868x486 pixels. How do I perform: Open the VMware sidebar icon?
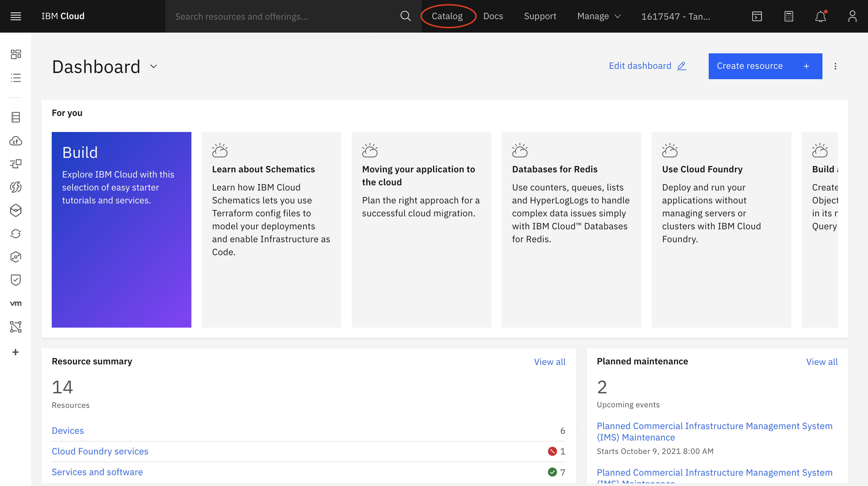(16, 303)
